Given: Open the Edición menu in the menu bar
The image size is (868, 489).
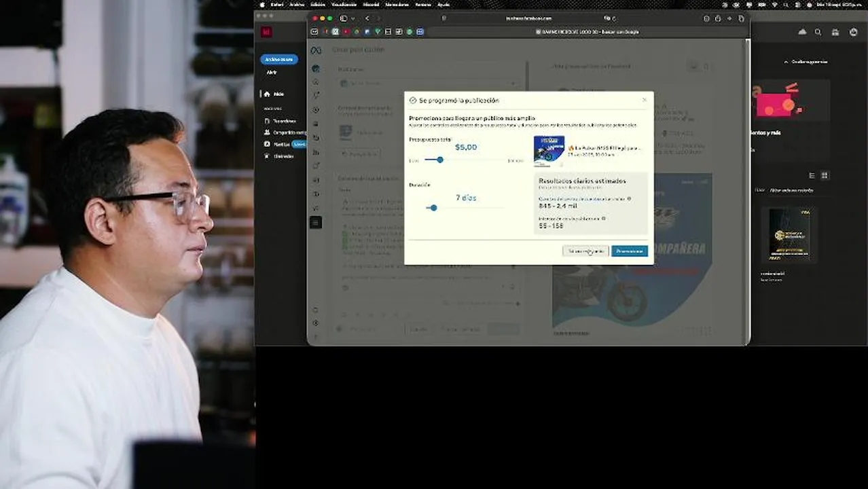Looking at the screenshot, I should [317, 4].
